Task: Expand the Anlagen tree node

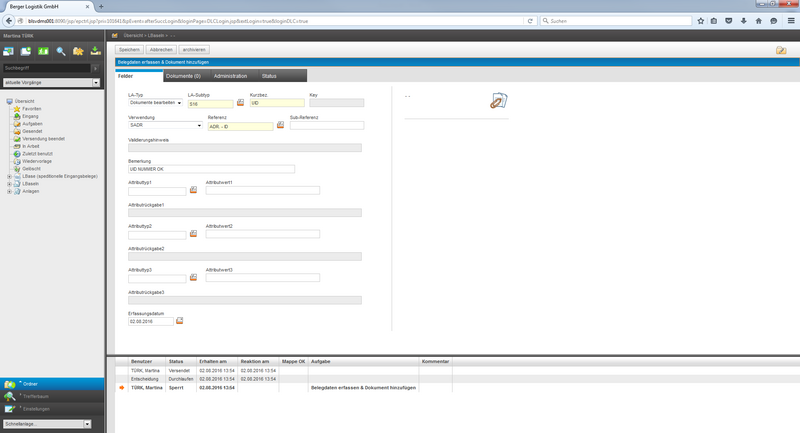Action: (x=9, y=191)
